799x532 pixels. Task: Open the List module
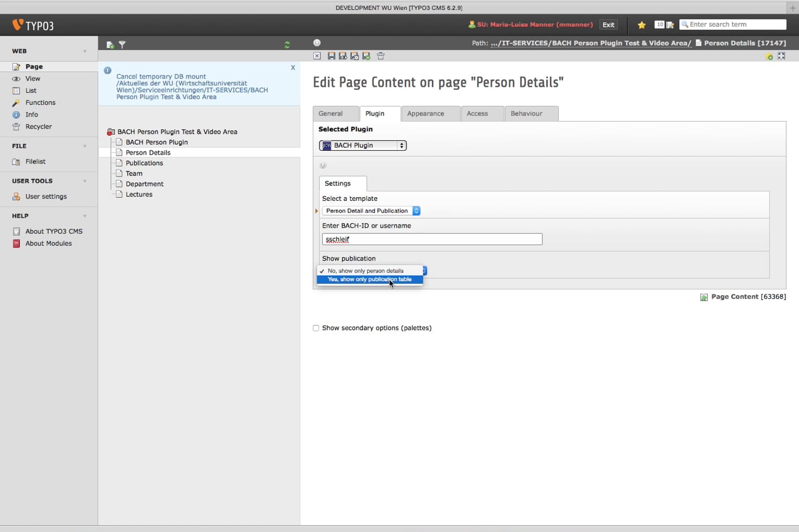[x=31, y=90]
